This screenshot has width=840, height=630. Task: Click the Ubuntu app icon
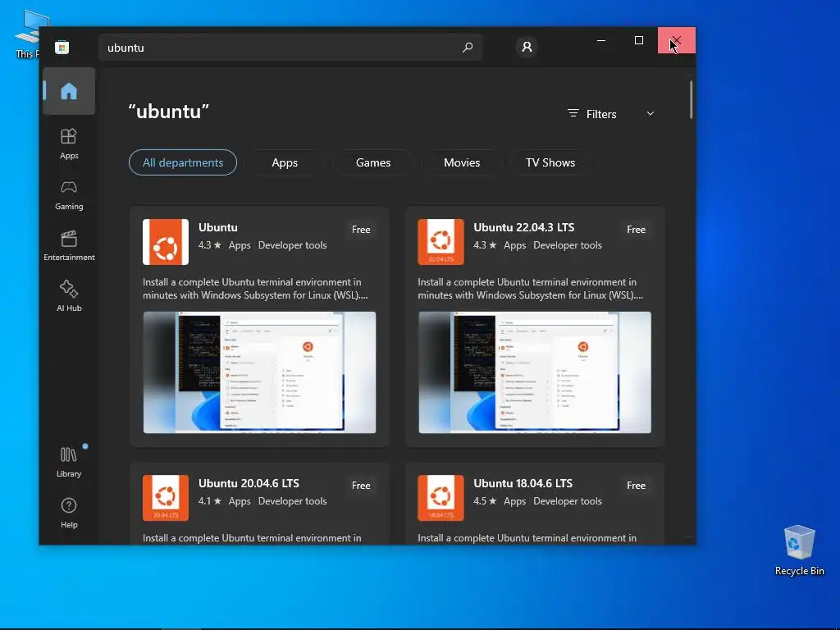coord(166,242)
